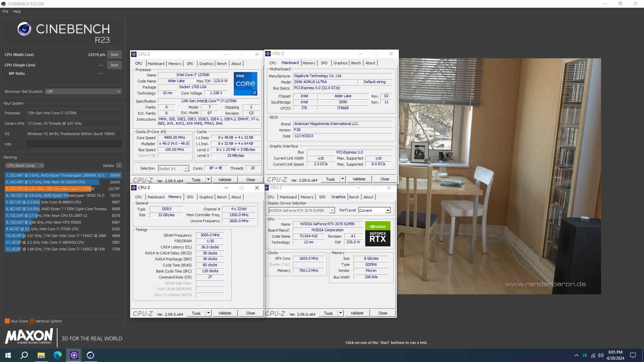Image resolution: width=644 pixels, height=362 pixels.
Task: Click the Core Speed 4900.00 MHz value
Action: click(x=174, y=138)
